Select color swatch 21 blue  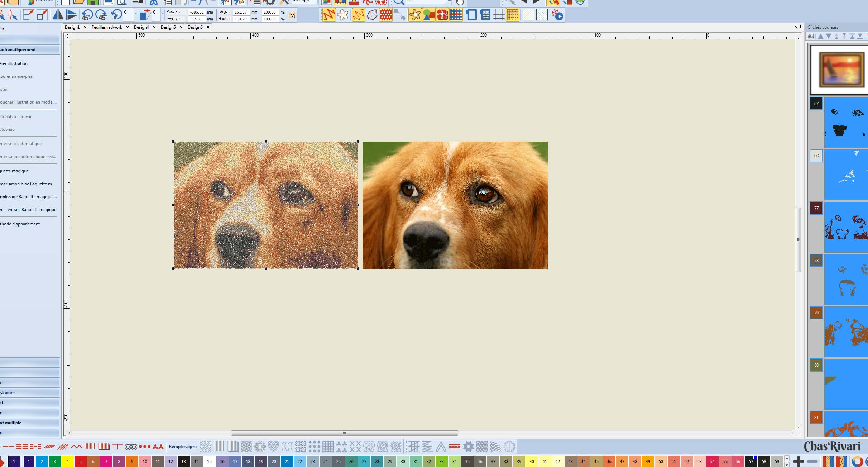coord(287,461)
